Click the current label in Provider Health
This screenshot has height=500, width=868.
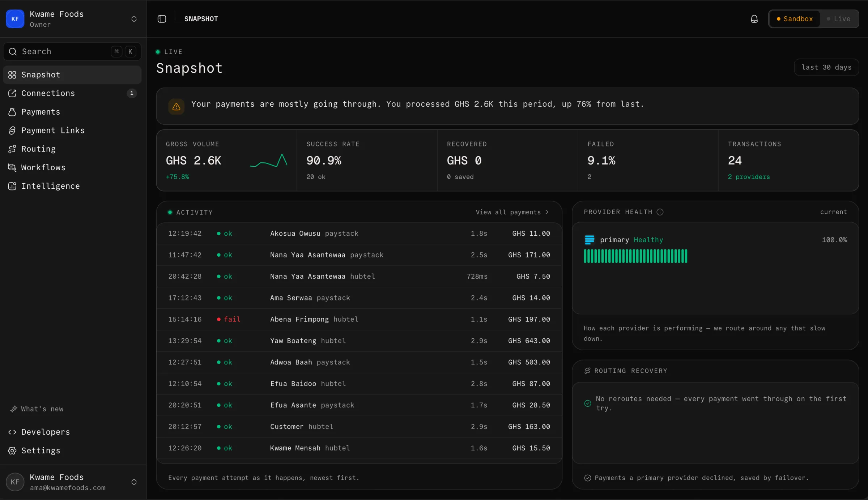834,212
